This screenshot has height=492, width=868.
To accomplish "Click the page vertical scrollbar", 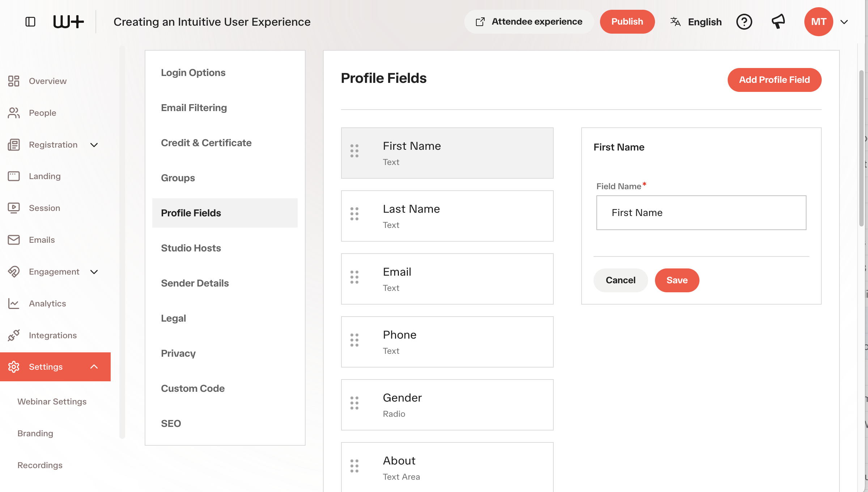I will click(861, 148).
